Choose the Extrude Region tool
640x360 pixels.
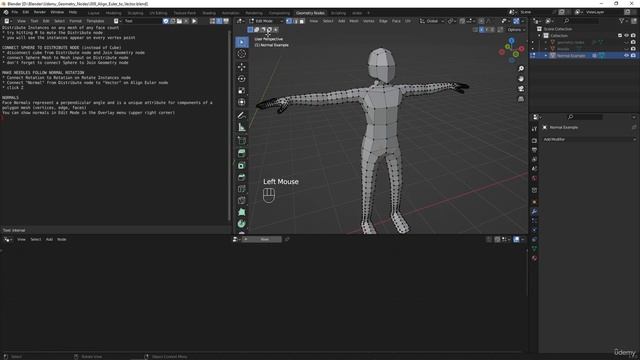[x=242, y=153]
